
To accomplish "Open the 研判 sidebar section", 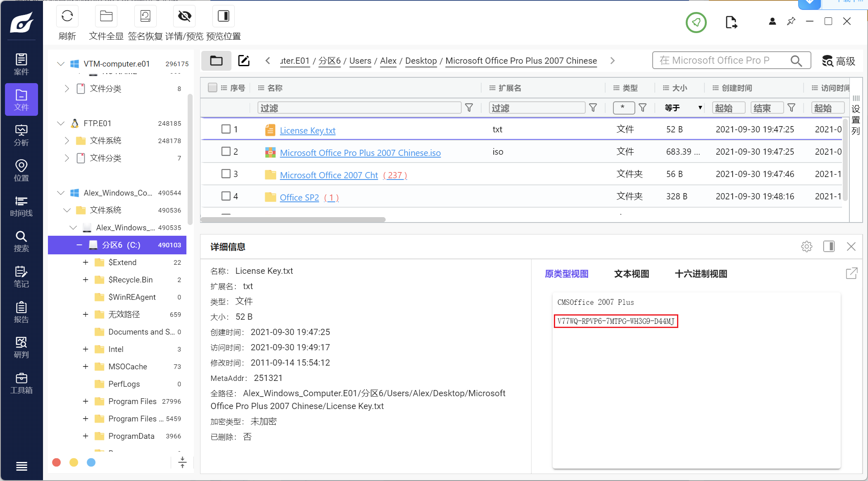I will click(x=21, y=347).
